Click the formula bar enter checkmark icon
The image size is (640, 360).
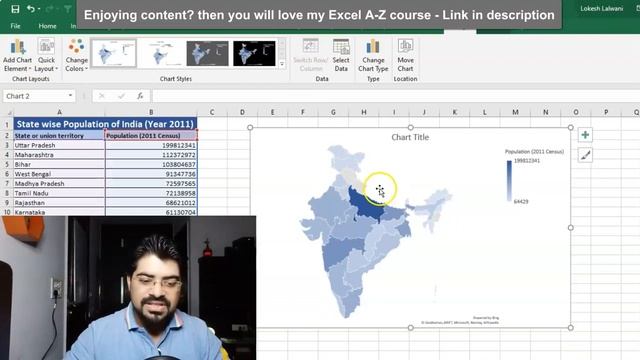pyautogui.click(x=121, y=96)
